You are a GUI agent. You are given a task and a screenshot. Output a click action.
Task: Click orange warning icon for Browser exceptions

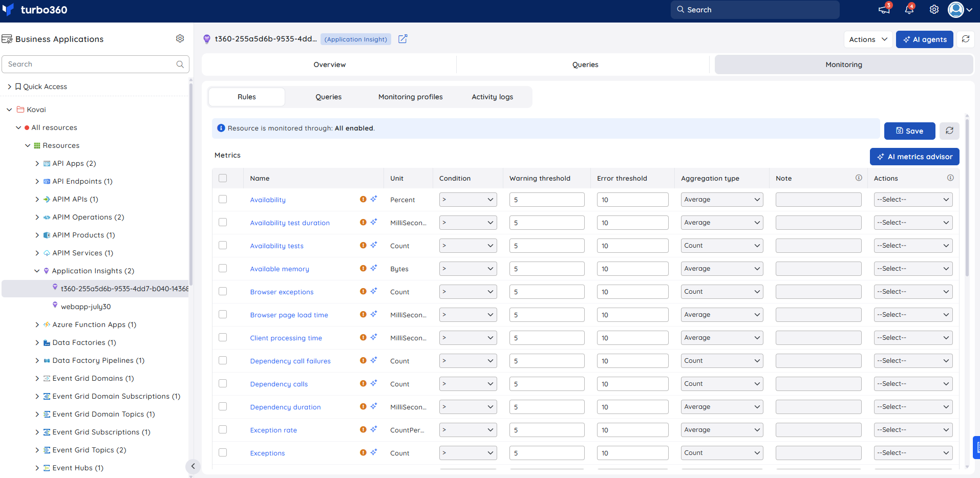click(363, 291)
